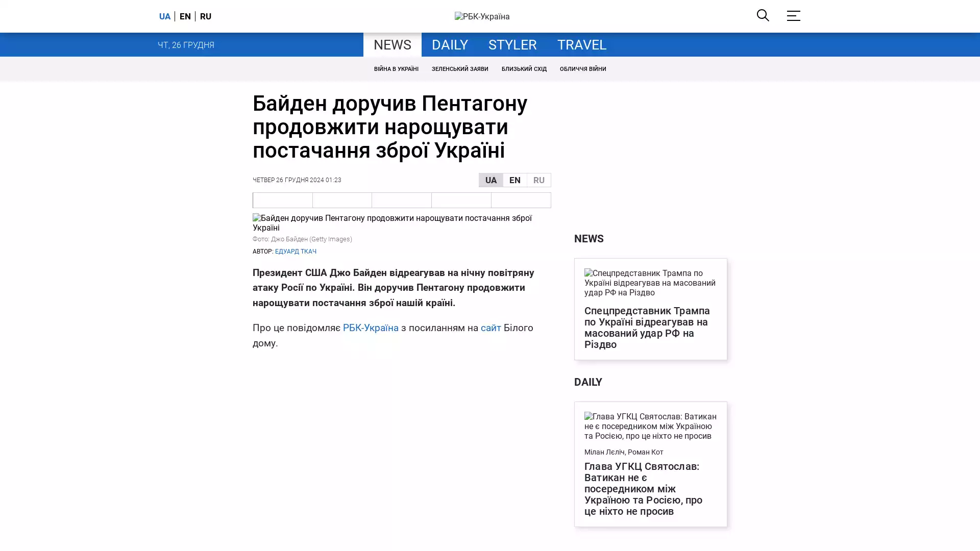Switch site language to EN in header
Screen dimensions: 980x551
185,16
